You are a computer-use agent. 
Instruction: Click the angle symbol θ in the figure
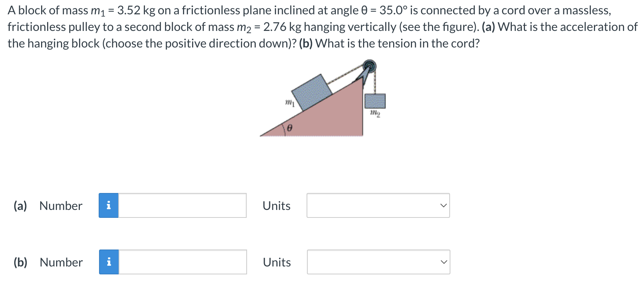pos(289,128)
